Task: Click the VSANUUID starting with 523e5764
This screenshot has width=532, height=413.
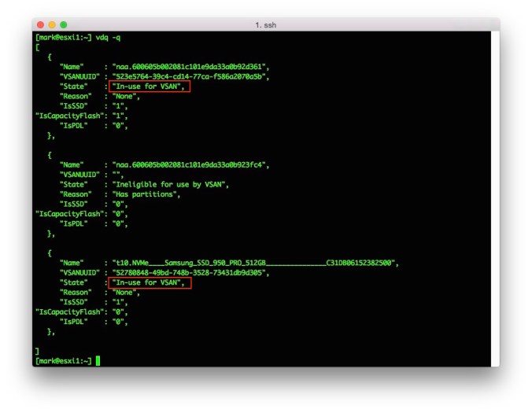Action: (190, 76)
